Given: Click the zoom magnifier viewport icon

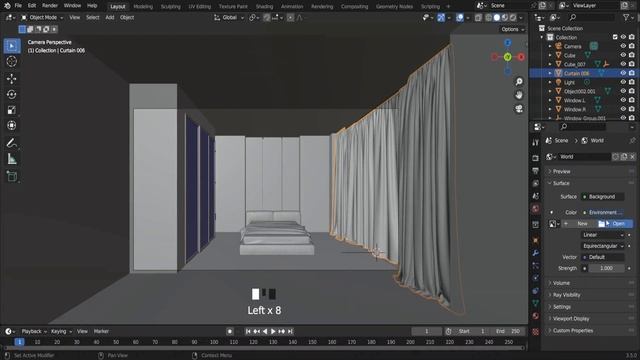Looking at the screenshot, I should click(519, 82).
